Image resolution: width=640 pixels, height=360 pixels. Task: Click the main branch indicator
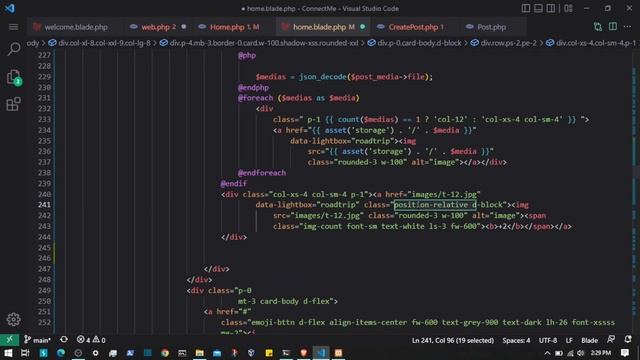[x=37, y=340]
